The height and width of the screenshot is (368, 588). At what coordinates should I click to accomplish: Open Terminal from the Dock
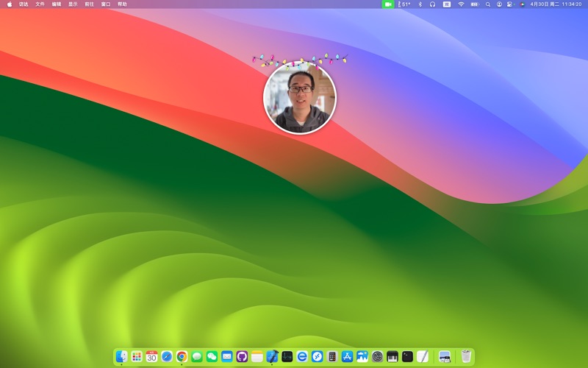(407, 356)
